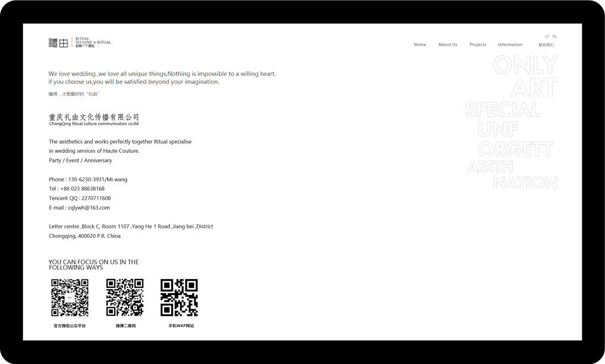Click the cqlywh@163.com email address
Viewport: 605px width, 364px height.
coord(89,208)
